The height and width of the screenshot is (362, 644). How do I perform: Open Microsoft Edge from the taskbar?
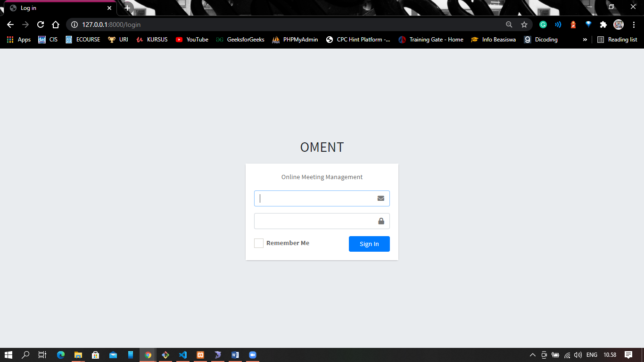tap(60, 355)
